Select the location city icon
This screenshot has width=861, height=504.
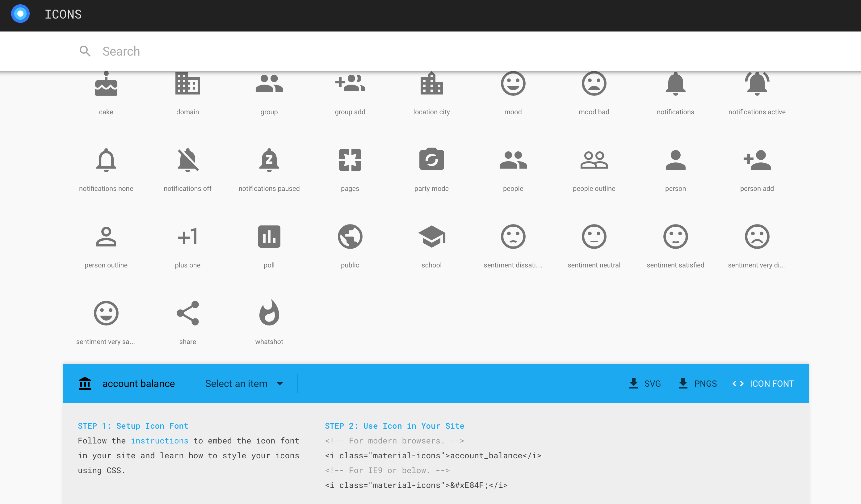point(431,83)
